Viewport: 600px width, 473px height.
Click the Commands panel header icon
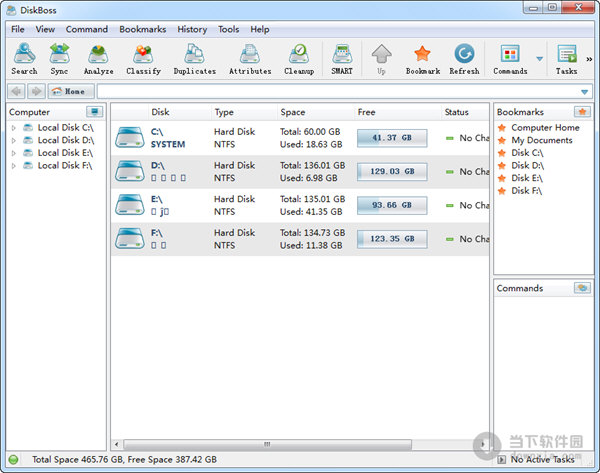[582, 288]
